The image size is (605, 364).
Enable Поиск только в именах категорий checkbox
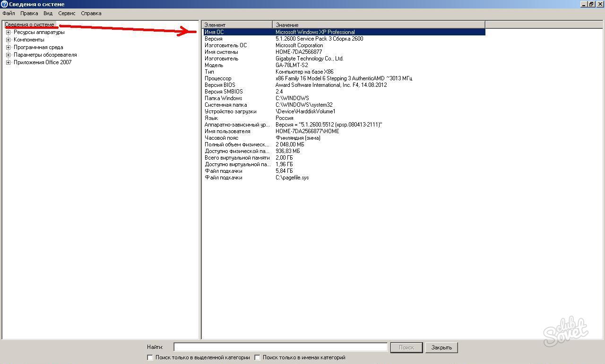pos(258,358)
